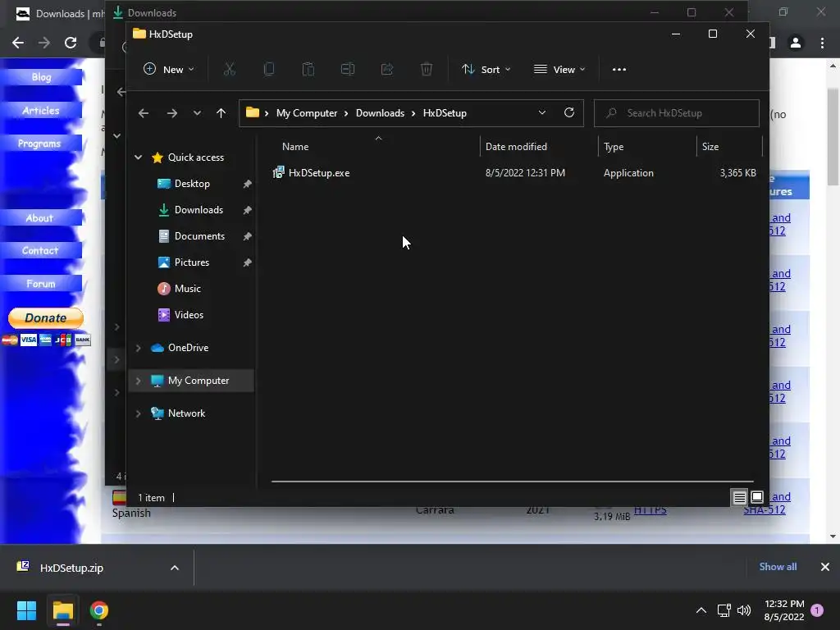Refresh the HxDSetup folder view
840x630 pixels.
569,112
